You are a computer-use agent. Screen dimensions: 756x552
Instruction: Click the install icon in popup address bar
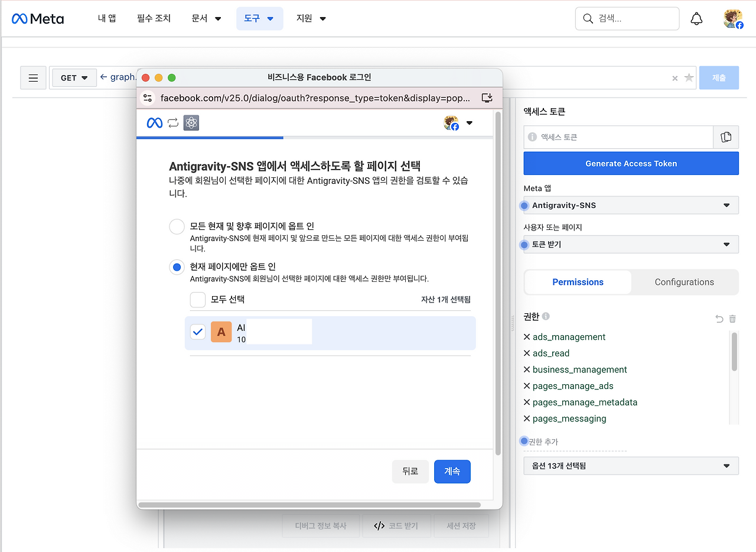tap(487, 98)
